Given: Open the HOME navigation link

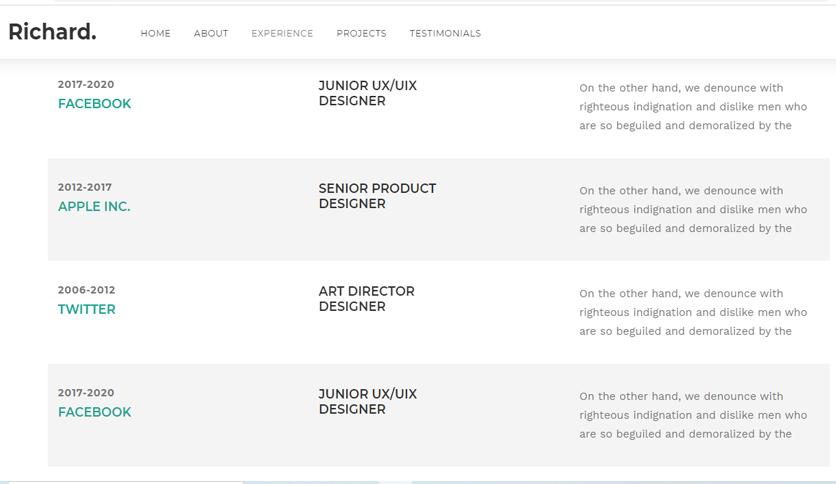Looking at the screenshot, I should [156, 34].
